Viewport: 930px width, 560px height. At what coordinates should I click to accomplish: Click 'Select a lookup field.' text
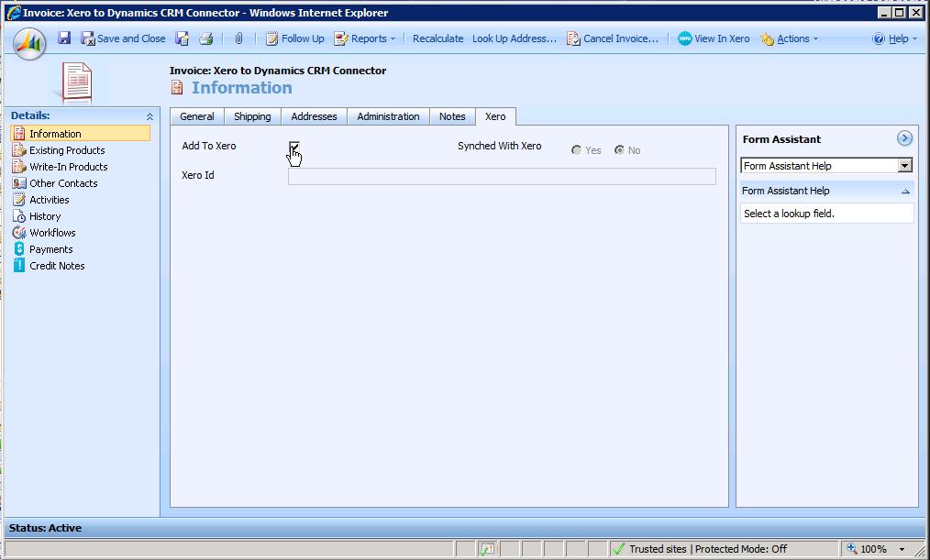pyautogui.click(x=789, y=214)
